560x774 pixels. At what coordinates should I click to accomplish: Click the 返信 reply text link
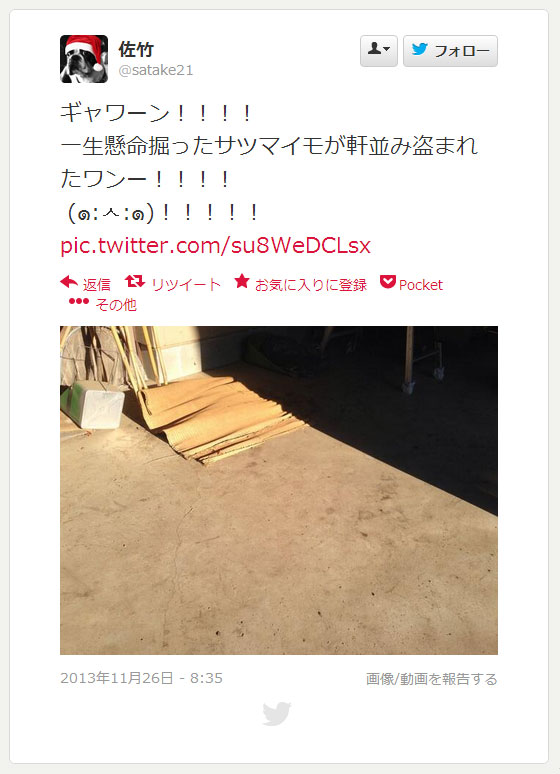click(x=96, y=285)
